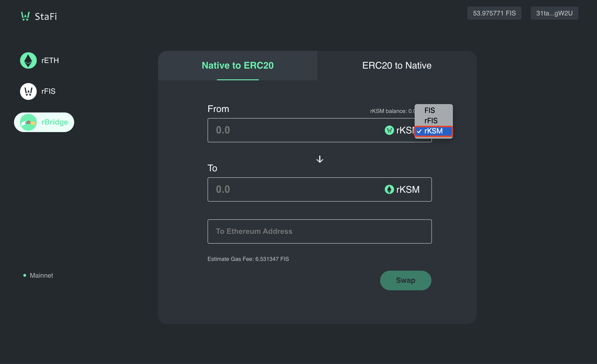Pick the checked rKSM dropdown option

click(433, 131)
